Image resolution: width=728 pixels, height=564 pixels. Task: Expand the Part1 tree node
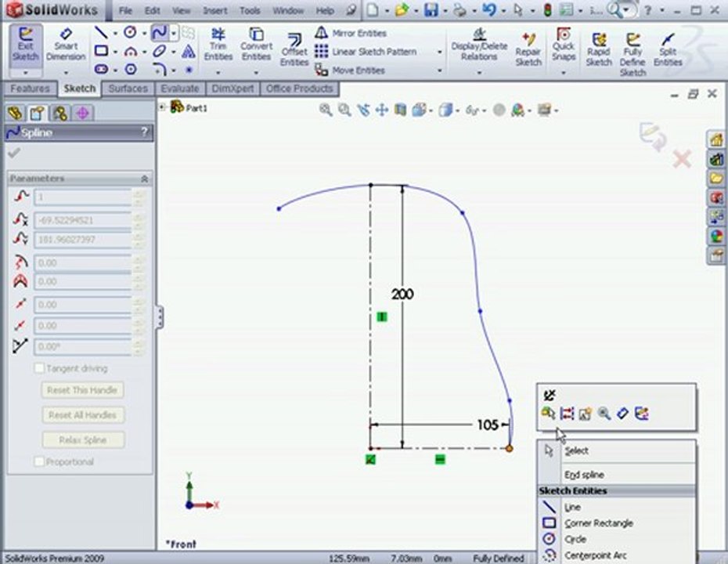click(x=162, y=107)
